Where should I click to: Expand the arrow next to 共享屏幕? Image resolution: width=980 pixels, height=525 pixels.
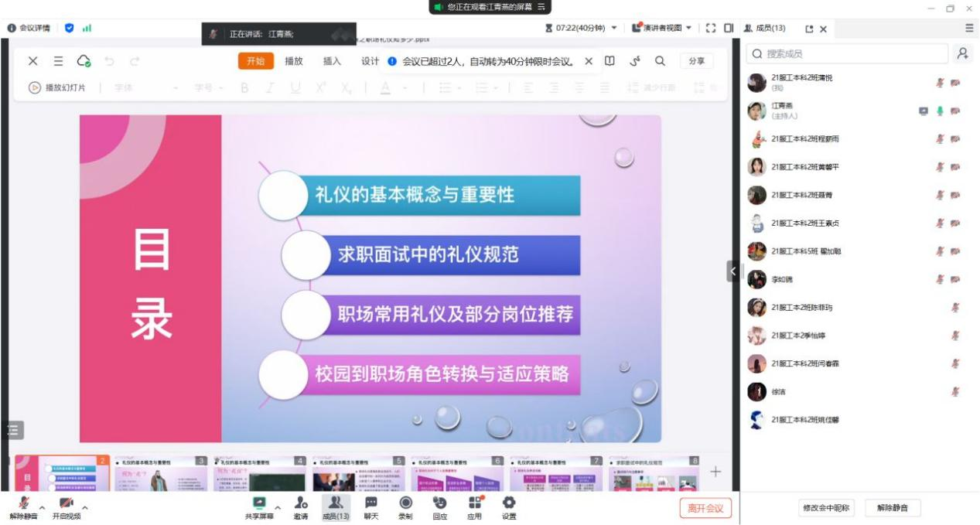[x=278, y=508]
